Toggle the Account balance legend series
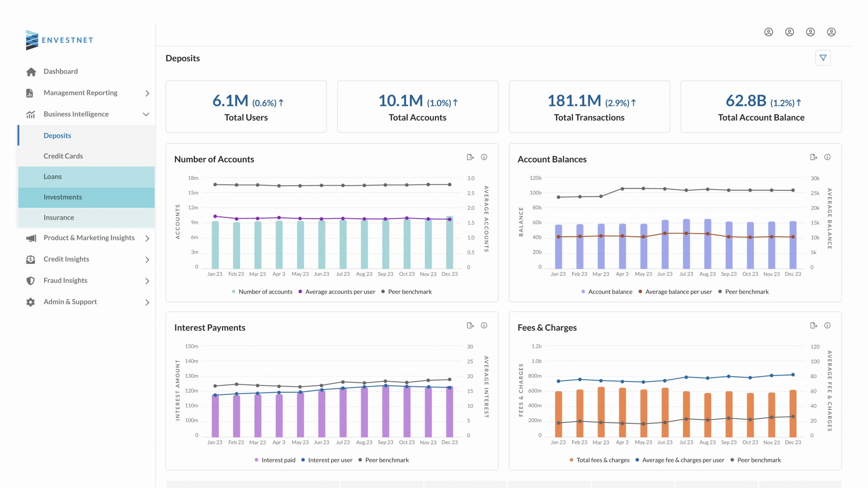This screenshot has width=868, height=488. 607,292
